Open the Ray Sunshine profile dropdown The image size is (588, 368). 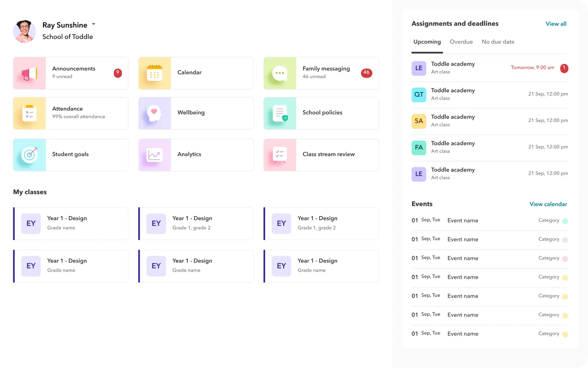pyautogui.click(x=93, y=24)
